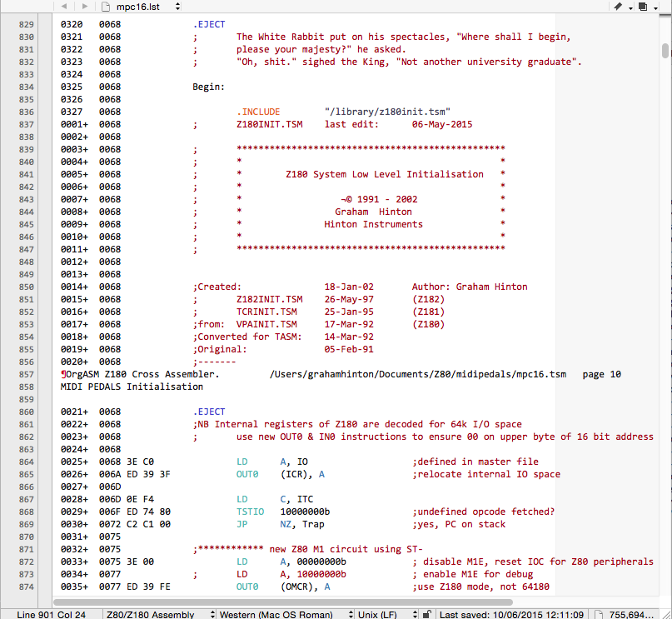Image resolution: width=672 pixels, height=619 pixels.
Task: Click "MIDI PEDALS Initialisation" on line 858
Action: point(132,387)
